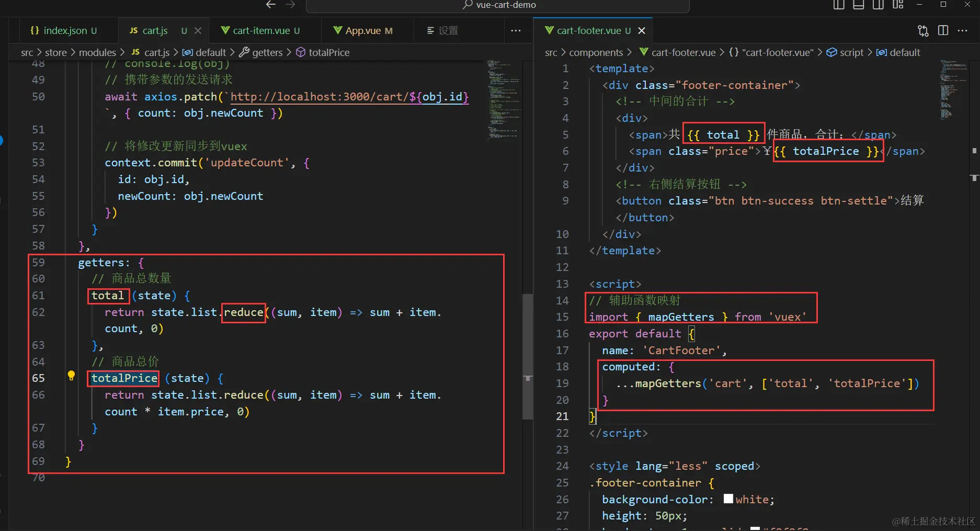Open customize layout icon

pos(898,5)
